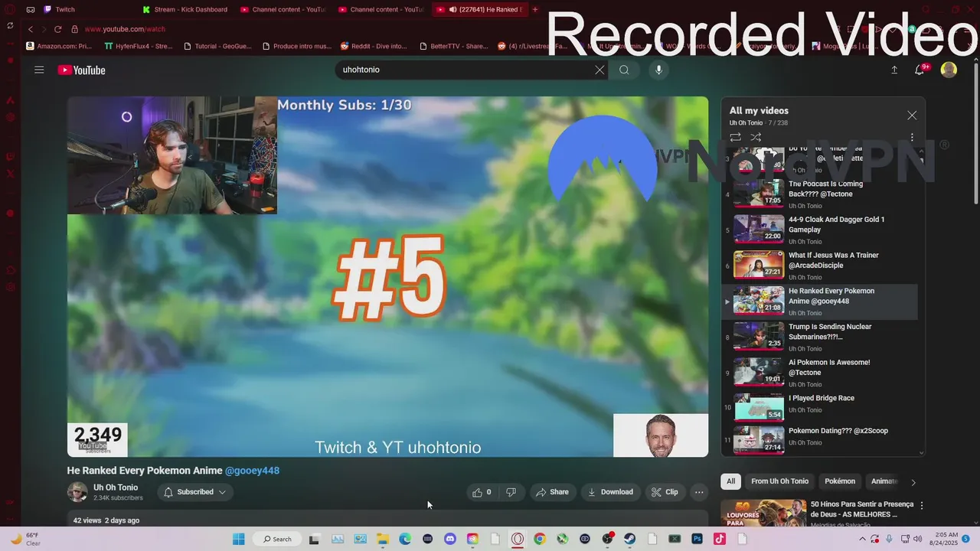Viewport: 980px width, 551px height.
Task: Open Photoshop from the taskbar
Action: tap(697, 539)
